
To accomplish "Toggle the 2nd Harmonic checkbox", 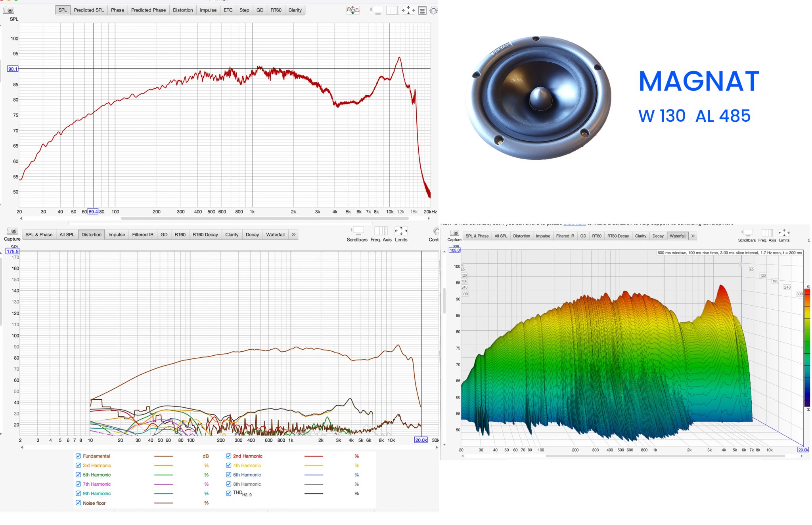I will pyautogui.click(x=228, y=456).
